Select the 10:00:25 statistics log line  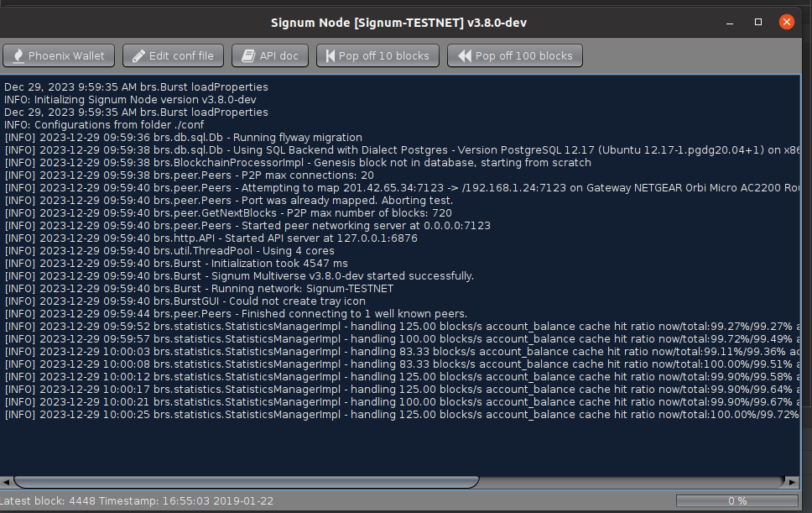[x=402, y=415]
